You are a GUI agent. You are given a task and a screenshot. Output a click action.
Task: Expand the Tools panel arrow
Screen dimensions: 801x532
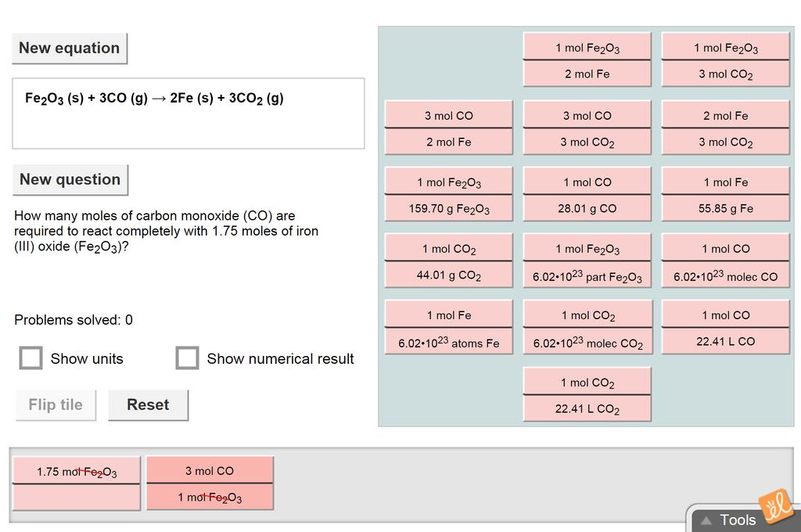(706, 520)
